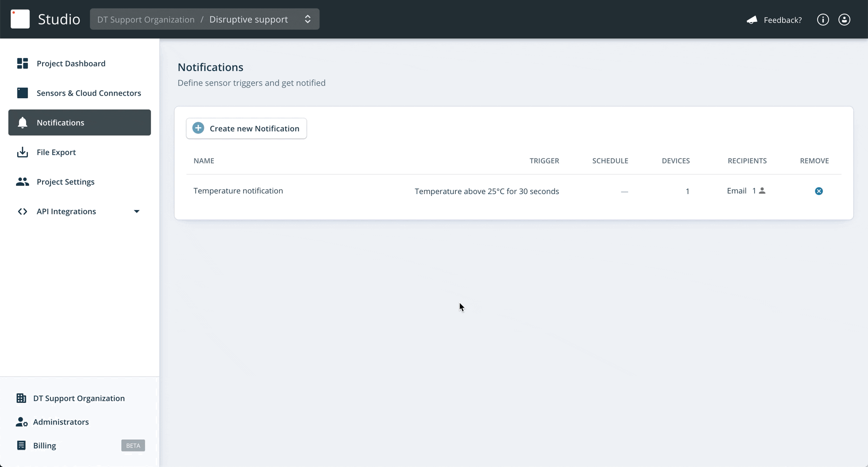Click the Administrators user-gear icon

pos(22,422)
